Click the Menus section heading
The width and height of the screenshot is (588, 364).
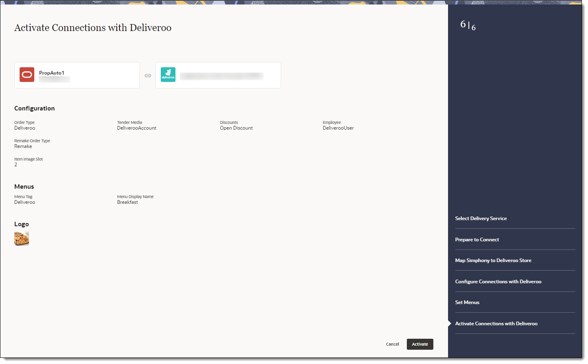(24, 187)
